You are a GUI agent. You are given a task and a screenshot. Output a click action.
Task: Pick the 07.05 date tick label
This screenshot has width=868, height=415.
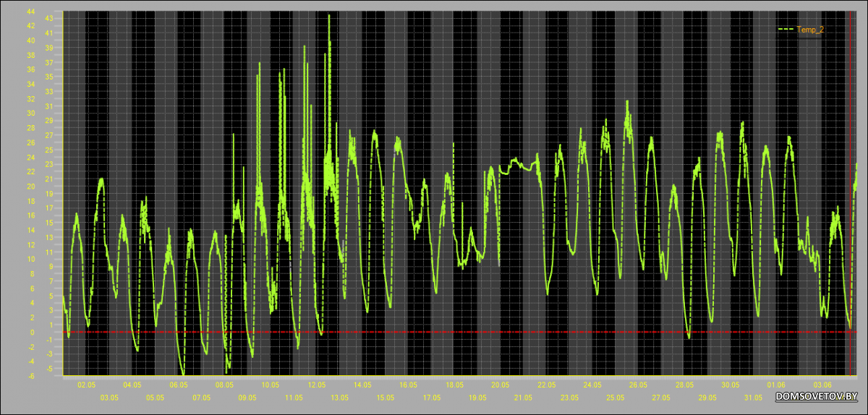[201, 398]
